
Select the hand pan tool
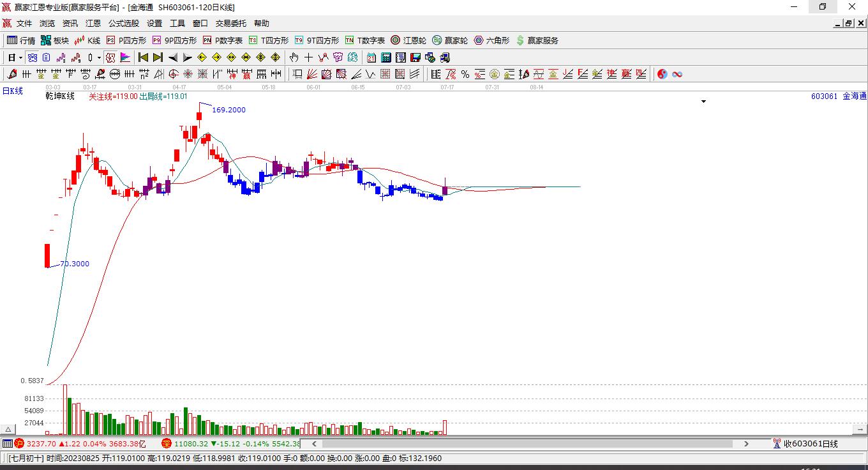(x=294, y=57)
